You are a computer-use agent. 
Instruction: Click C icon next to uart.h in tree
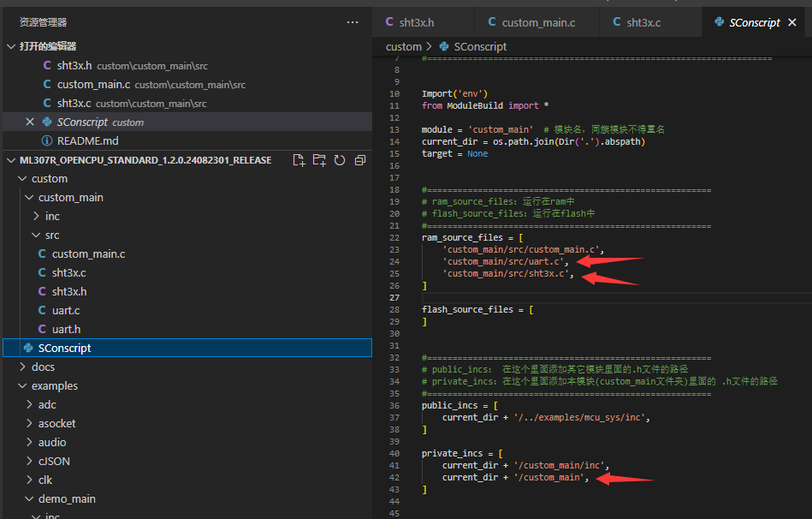[x=42, y=329]
